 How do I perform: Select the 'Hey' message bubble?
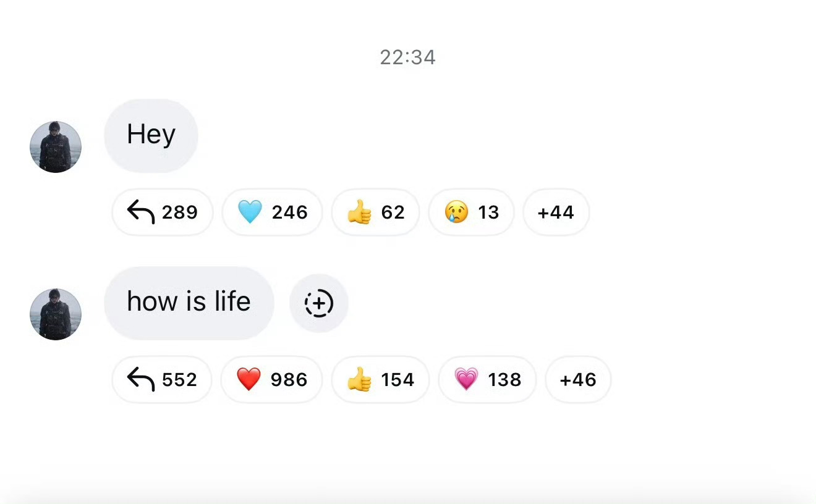click(x=151, y=135)
